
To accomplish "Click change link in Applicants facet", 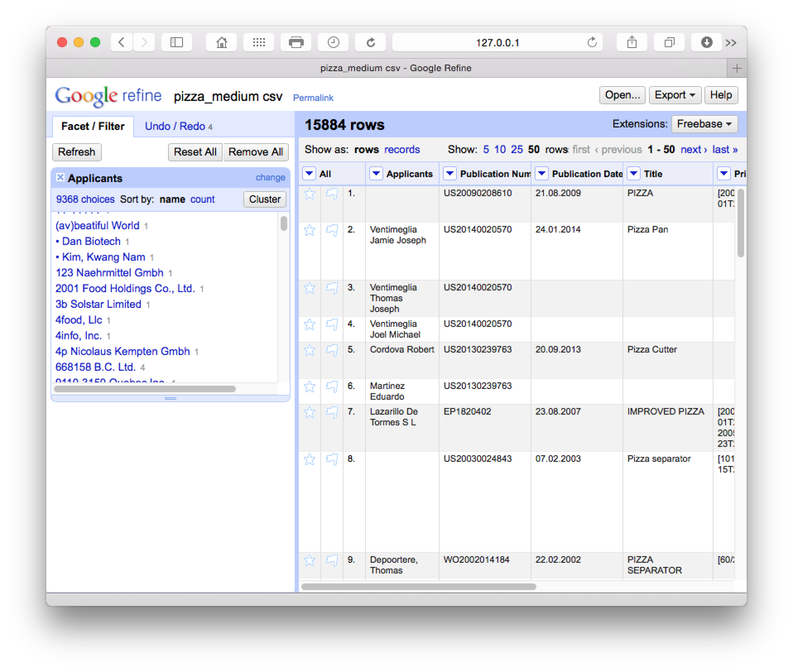I will (x=270, y=177).
